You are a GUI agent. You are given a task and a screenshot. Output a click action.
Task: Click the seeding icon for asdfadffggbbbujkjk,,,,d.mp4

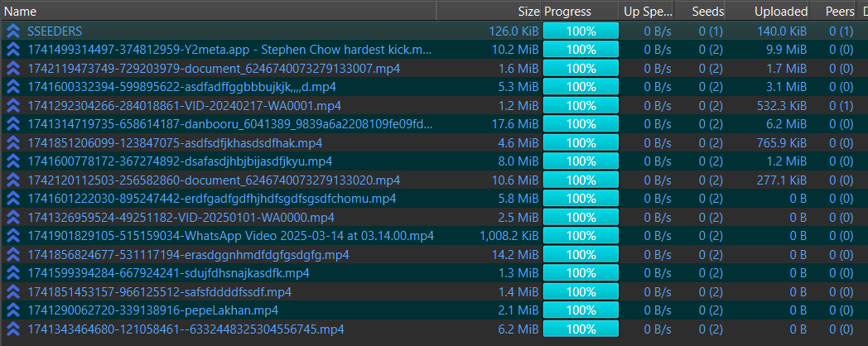[x=13, y=87]
